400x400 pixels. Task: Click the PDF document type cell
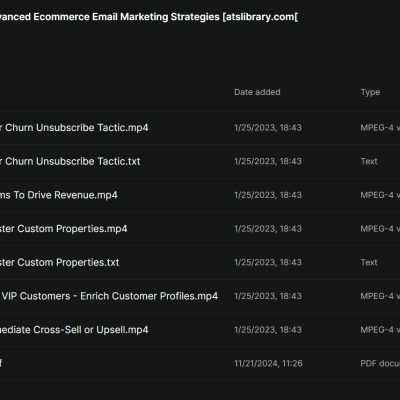380,363
